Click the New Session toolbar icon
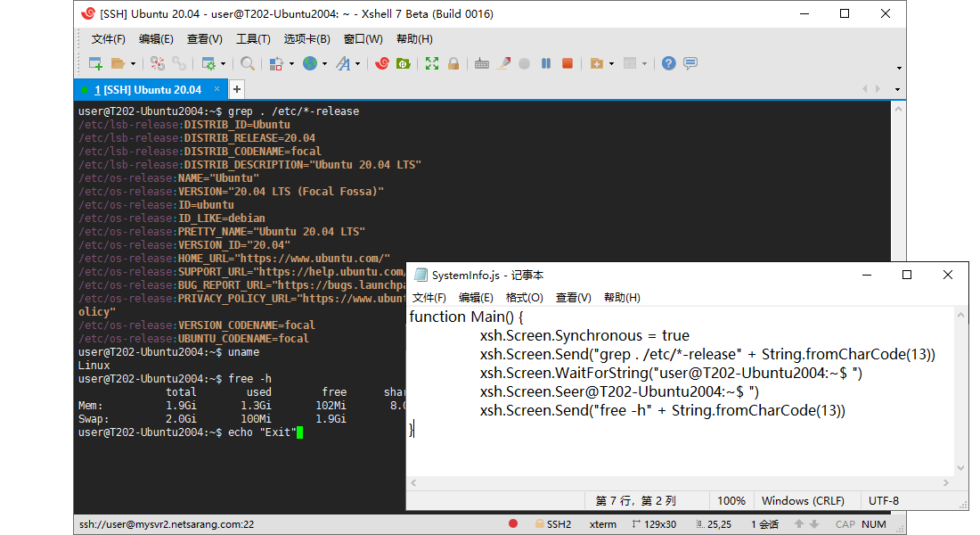 coord(95,63)
